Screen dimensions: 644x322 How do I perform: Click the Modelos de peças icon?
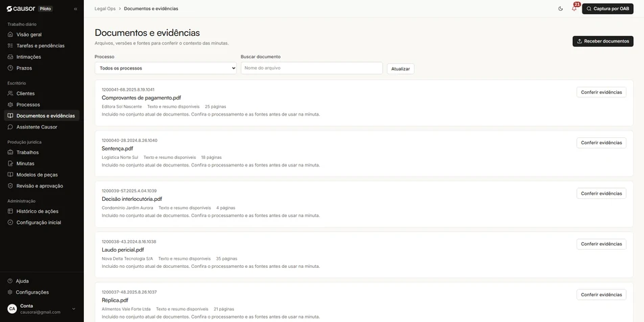10,175
